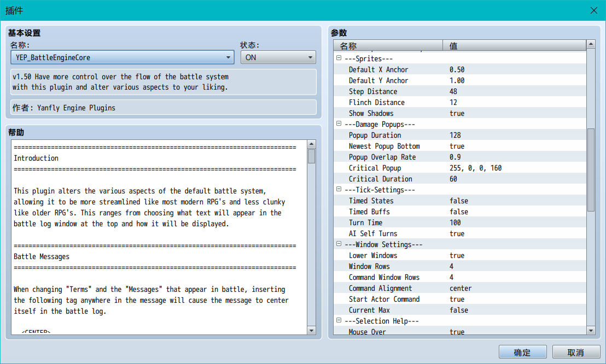The image size is (606, 364).
Task: Select the Default Y Anchor parameter
Action: [460, 80]
